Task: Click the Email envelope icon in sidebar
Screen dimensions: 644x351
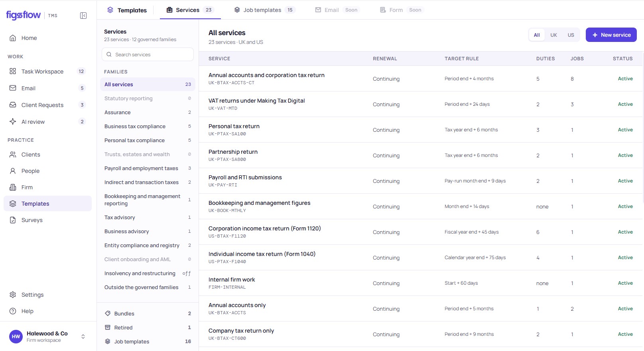Action: tap(13, 88)
